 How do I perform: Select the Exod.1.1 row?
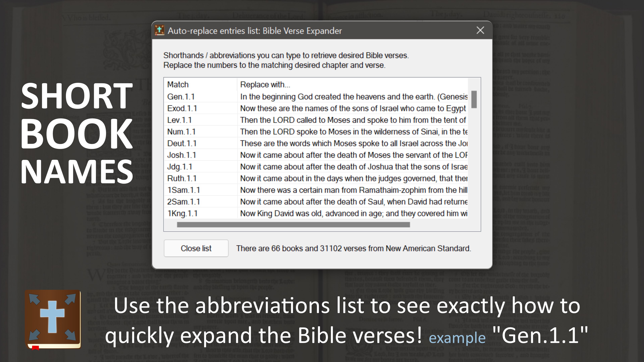click(x=182, y=108)
